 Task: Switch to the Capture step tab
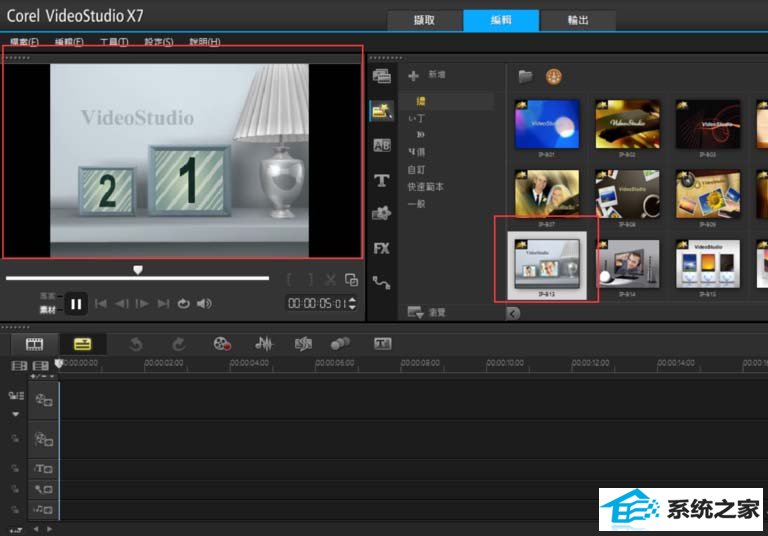(424, 20)
